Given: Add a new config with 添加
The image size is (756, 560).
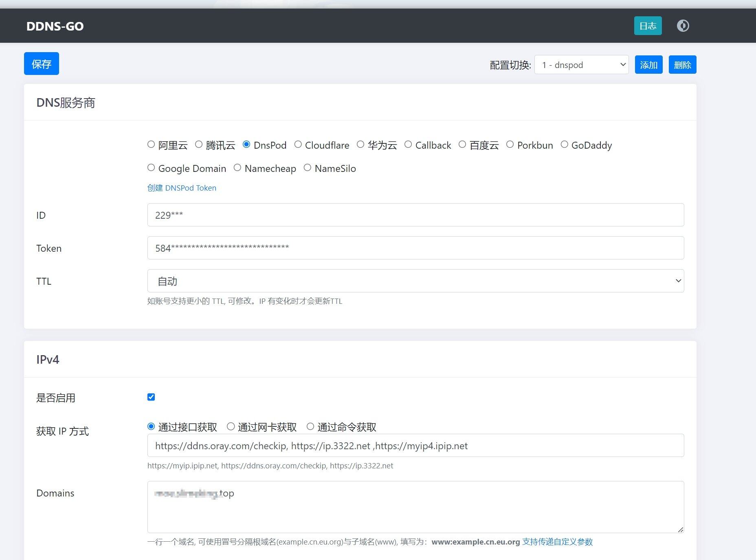Looking at the screenshot, I should (x=648, y=65).
